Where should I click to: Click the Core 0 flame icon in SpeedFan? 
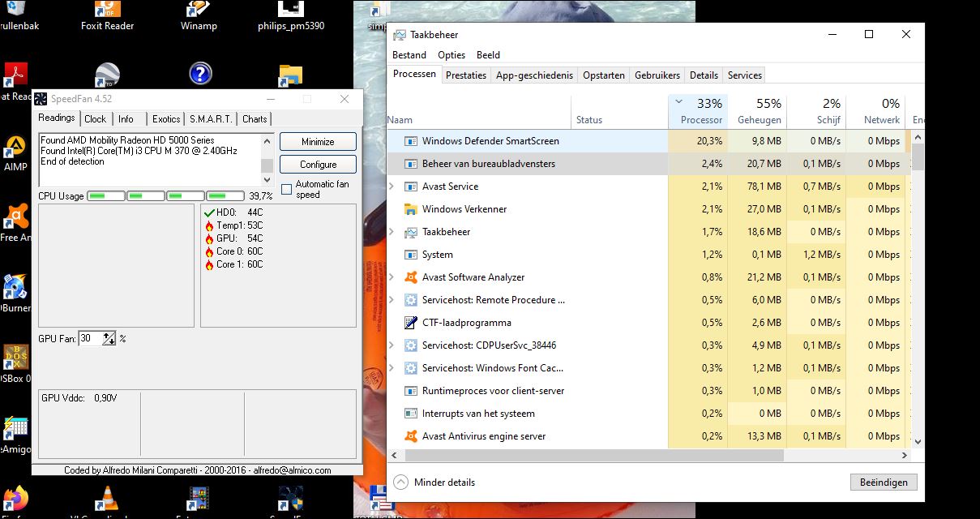(209, 251)
